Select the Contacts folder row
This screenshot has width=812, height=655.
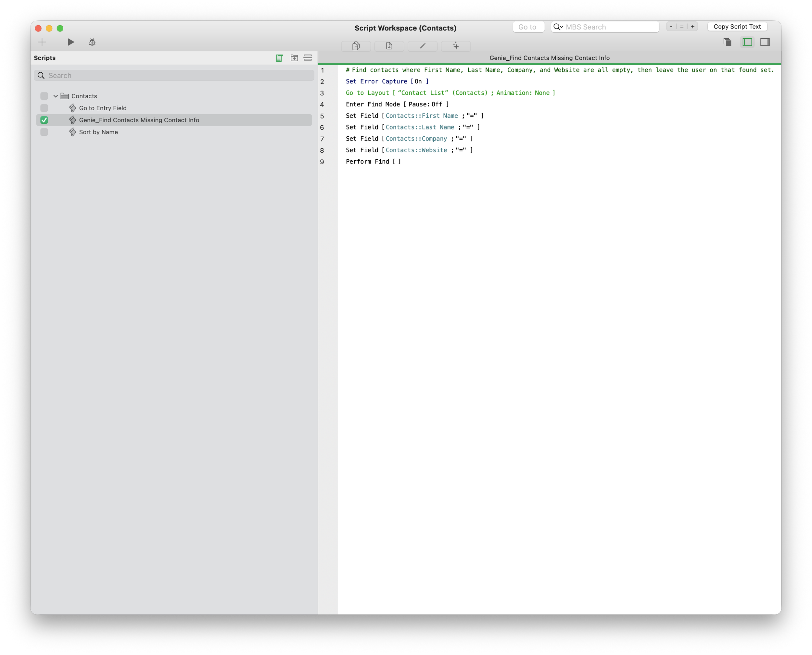tap(174, 96)
